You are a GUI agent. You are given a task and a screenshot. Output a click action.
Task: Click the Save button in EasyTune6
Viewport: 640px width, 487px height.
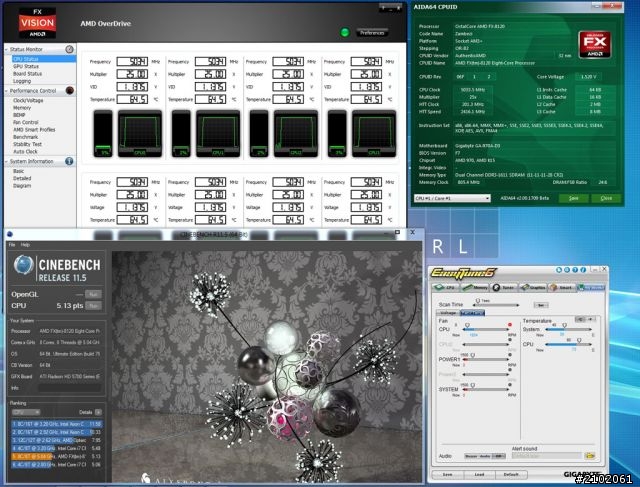pos(447,474)
